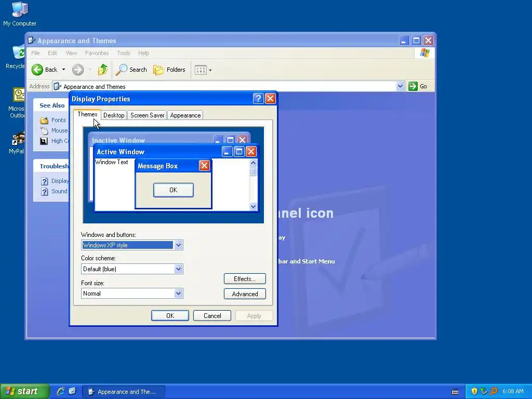
Task: Select Appearance and Themes taskbar button
Action: [x=124, y=392]
